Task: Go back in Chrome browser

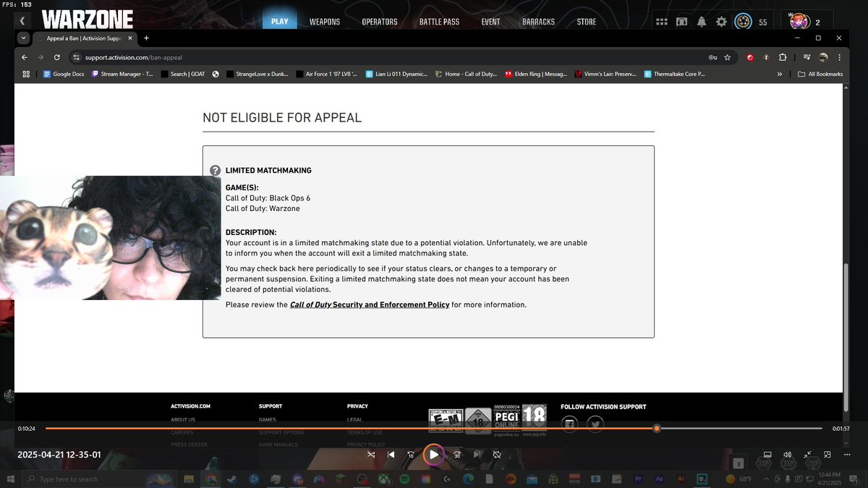Action: pyautogui.click(x=25, y=57)
